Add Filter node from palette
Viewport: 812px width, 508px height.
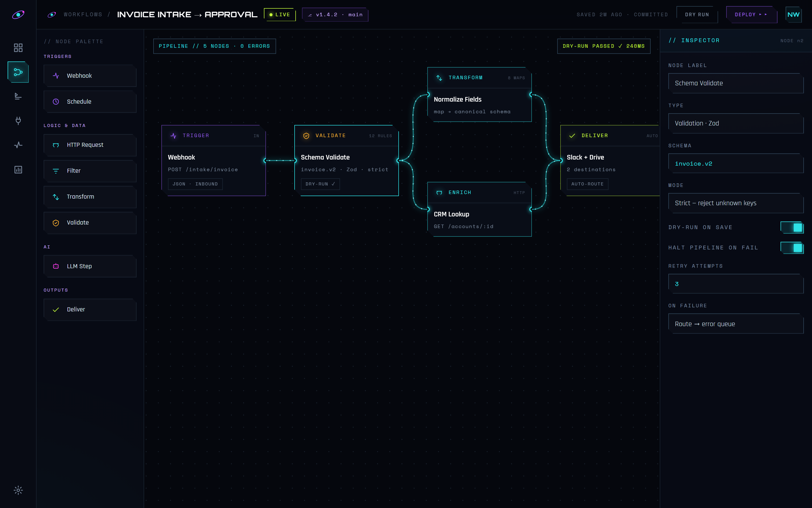[90, 171]
